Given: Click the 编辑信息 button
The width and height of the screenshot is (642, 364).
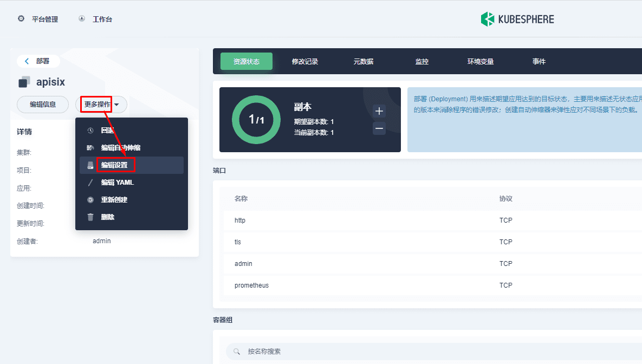Looking at the screenshot, I should [x=43, y=105].
